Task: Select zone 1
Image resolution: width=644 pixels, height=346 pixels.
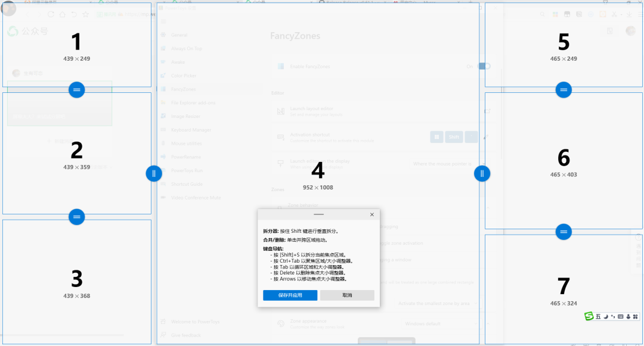Action: [x=77, y=45]
